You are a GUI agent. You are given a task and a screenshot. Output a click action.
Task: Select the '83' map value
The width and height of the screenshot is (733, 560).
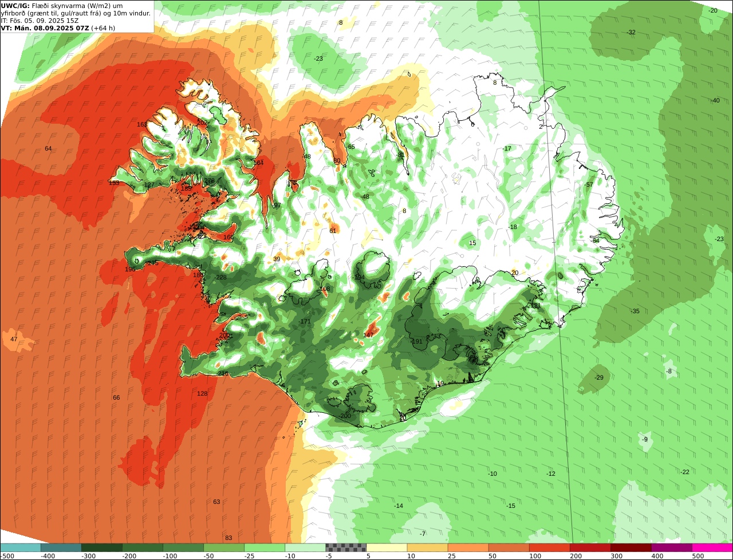point(228,538)
